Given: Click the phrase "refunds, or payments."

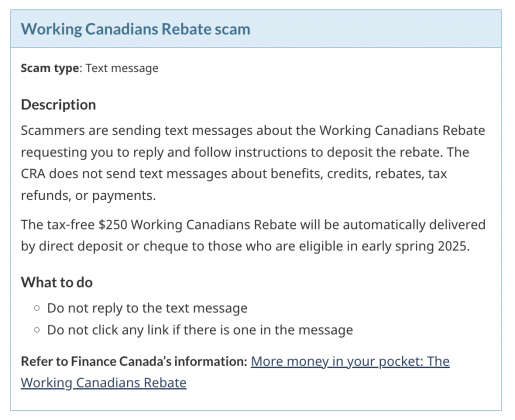Looking at the screenshot, I should coord(88,196).
